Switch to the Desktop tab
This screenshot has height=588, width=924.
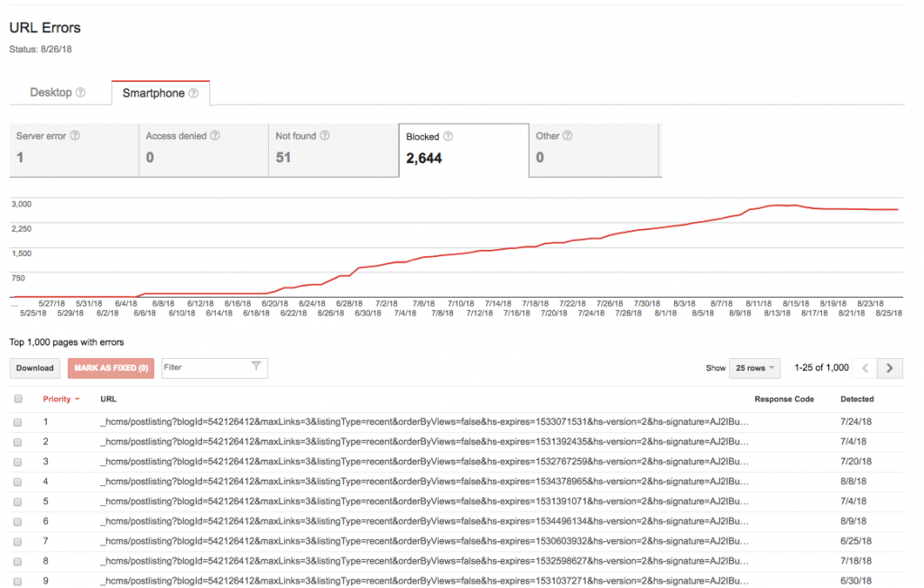(51, 93)
